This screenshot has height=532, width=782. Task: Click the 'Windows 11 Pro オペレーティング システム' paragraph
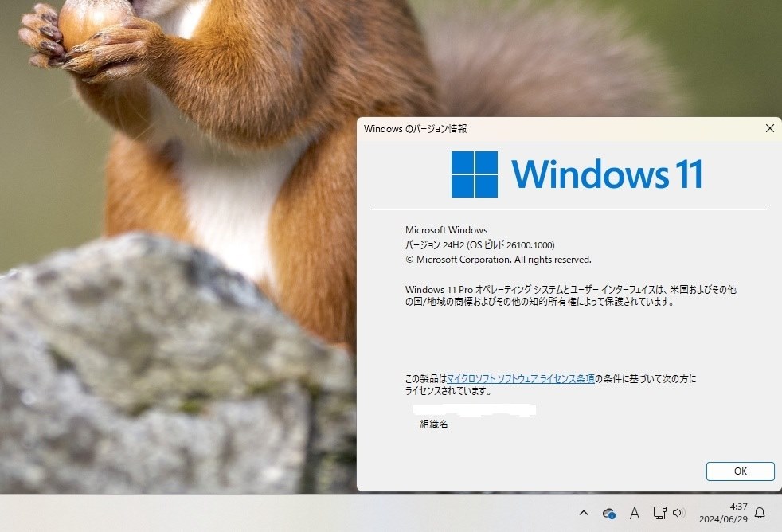(x=570, y=295)
